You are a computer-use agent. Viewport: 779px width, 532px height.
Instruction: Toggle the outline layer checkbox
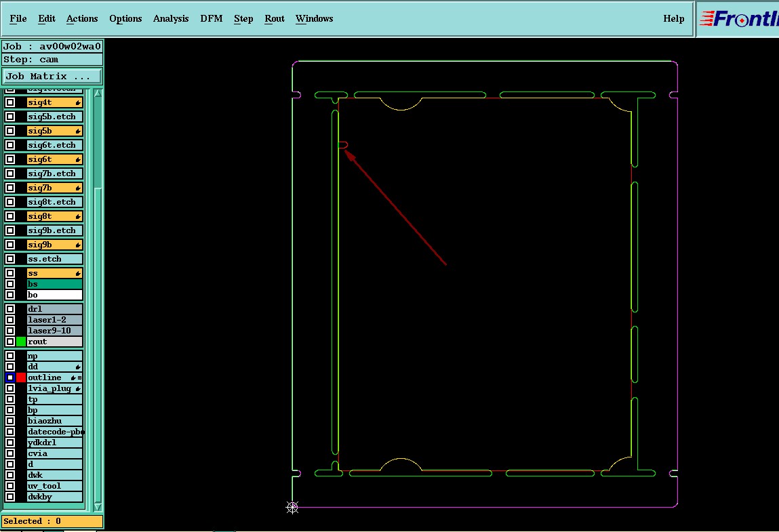click(10, 377)
